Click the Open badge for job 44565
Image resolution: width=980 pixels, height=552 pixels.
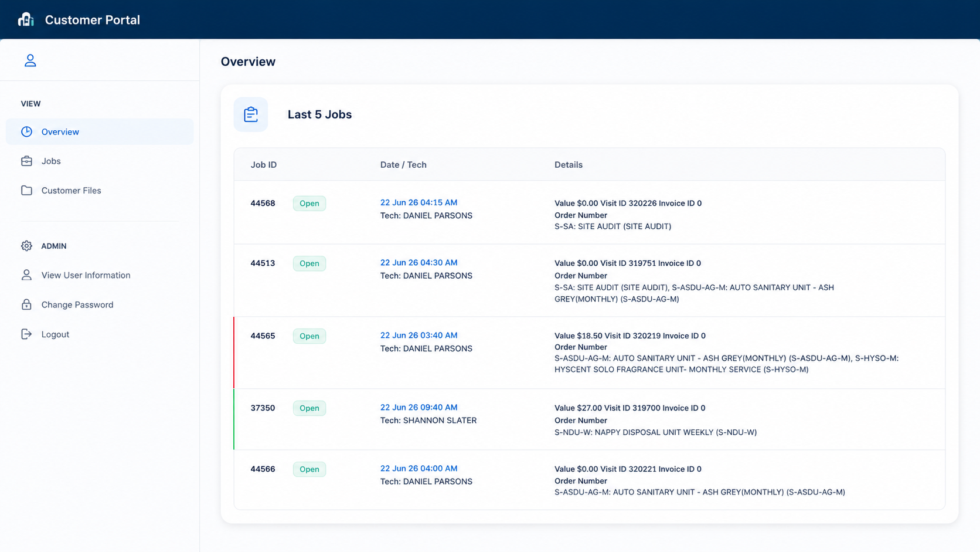point(309,336)
